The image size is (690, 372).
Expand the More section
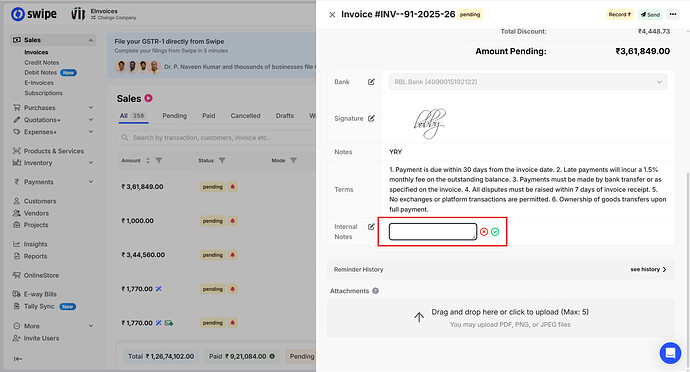coord(91,326)
